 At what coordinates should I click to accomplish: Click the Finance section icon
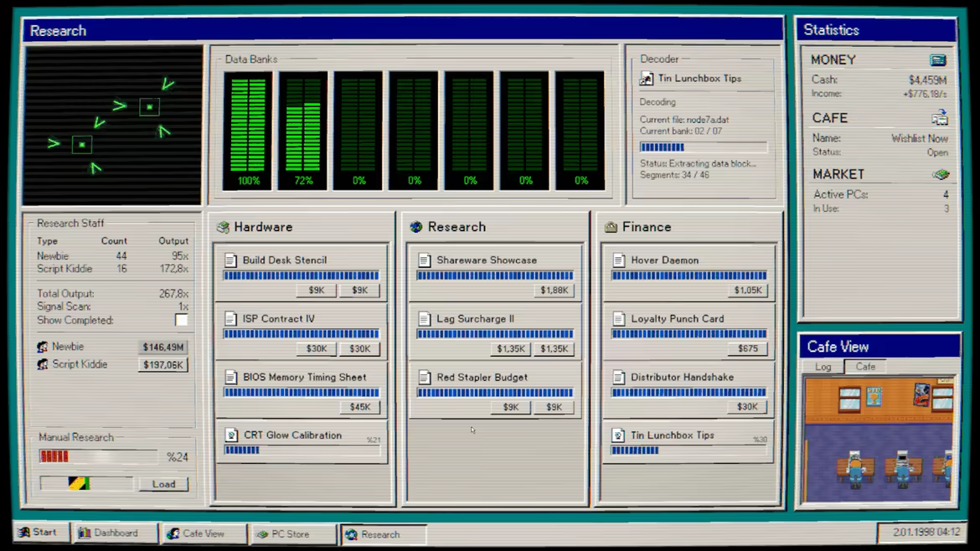coord(611,227)
